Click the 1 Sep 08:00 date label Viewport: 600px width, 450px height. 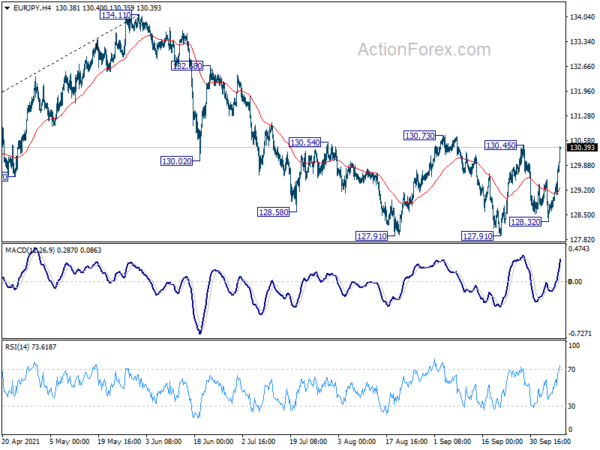point(452,441)
